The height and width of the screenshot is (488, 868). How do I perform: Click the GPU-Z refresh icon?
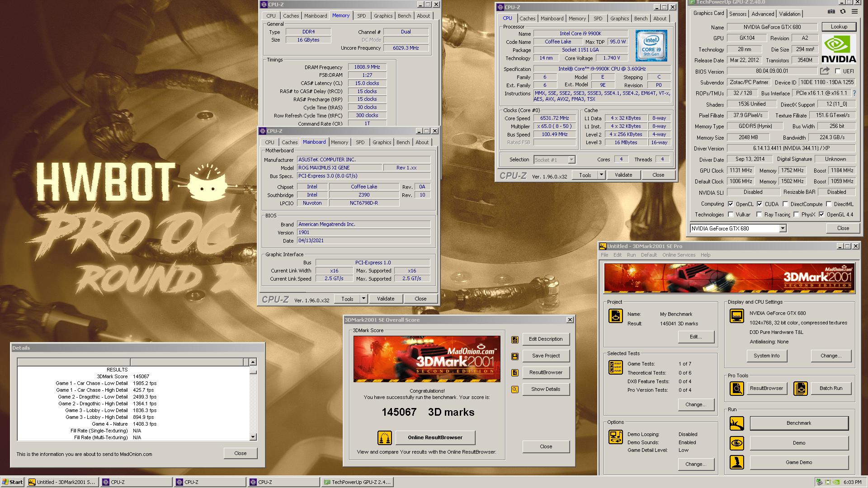point(843,12)
